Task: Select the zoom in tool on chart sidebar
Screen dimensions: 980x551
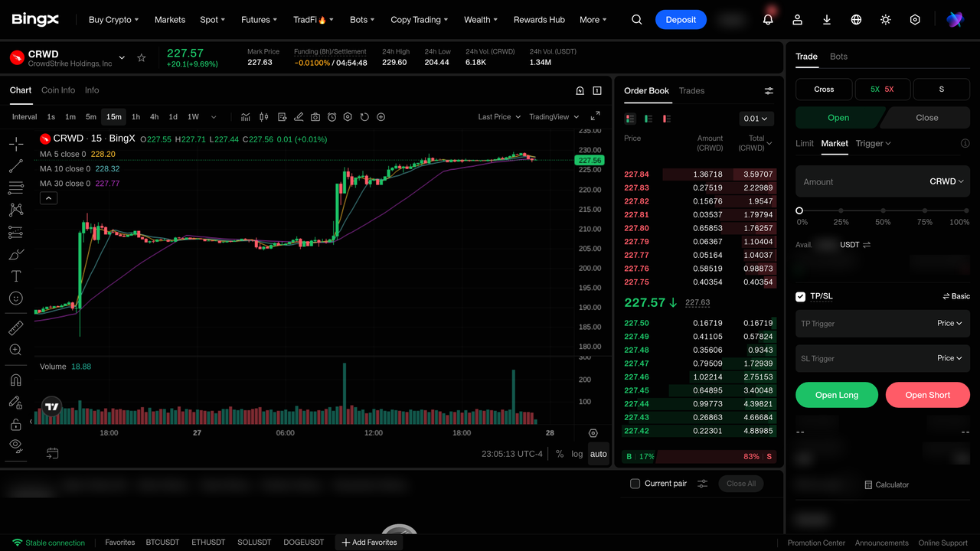Action: (16, 350)
